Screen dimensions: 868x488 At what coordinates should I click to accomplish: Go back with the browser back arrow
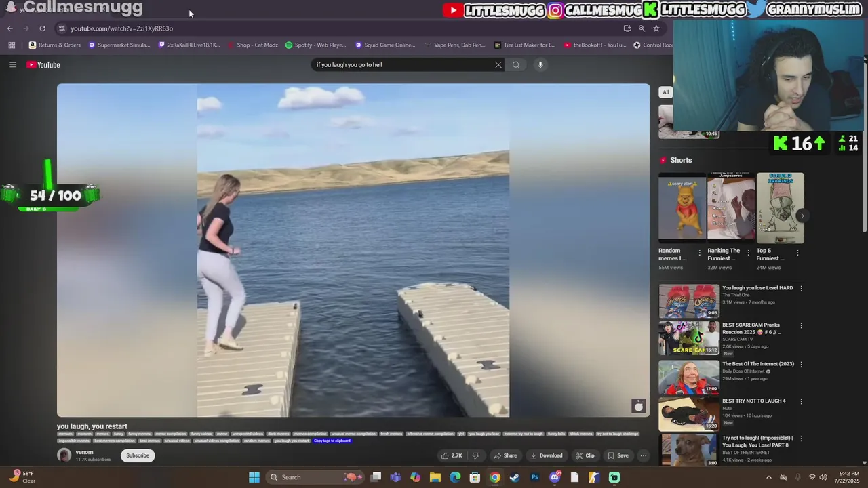pyautogui.click(x=9, y=28)
